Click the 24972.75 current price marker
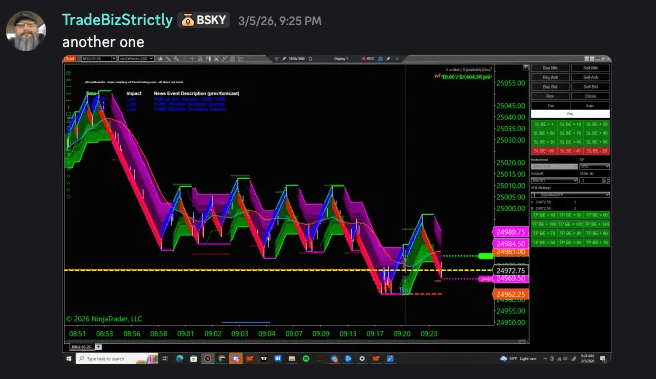Image resolution: width=656 pixels, height=379 pixels. (x=510, y=271)
